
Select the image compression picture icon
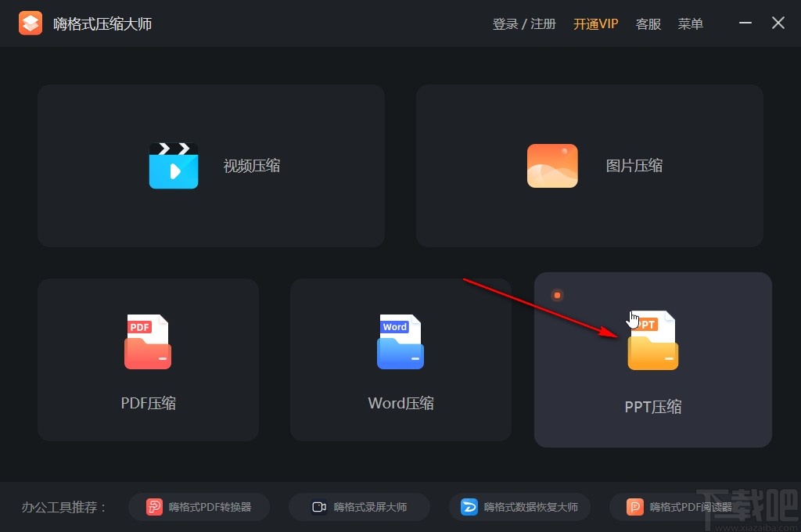[x=552, y=166]
